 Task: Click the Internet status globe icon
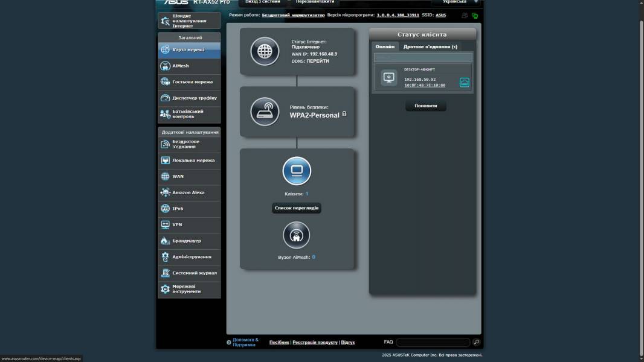tap(265, 51)
